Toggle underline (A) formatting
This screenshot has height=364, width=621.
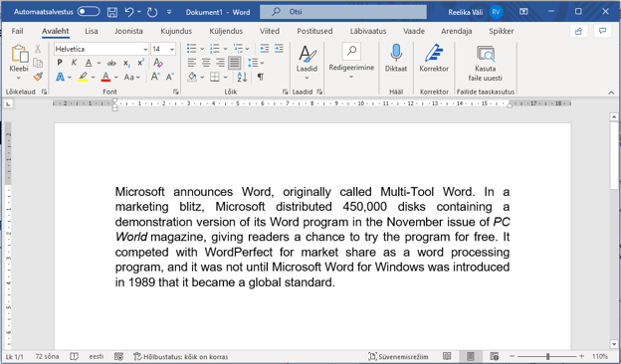point(89,63)
